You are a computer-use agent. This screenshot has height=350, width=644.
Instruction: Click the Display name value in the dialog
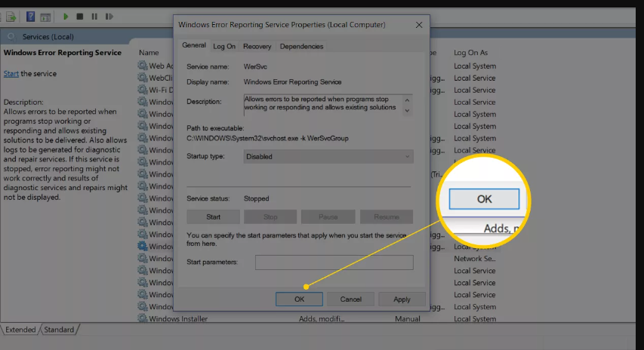click(x=292, y=82)
